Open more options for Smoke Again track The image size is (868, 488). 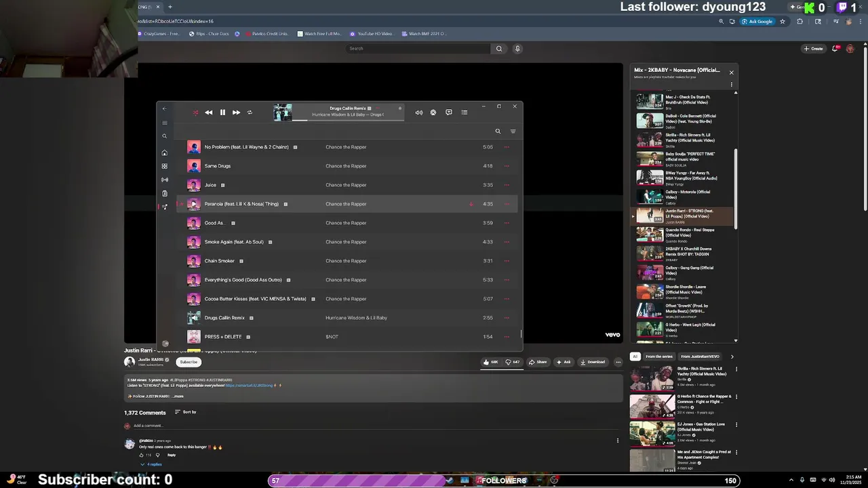(507, 242)
